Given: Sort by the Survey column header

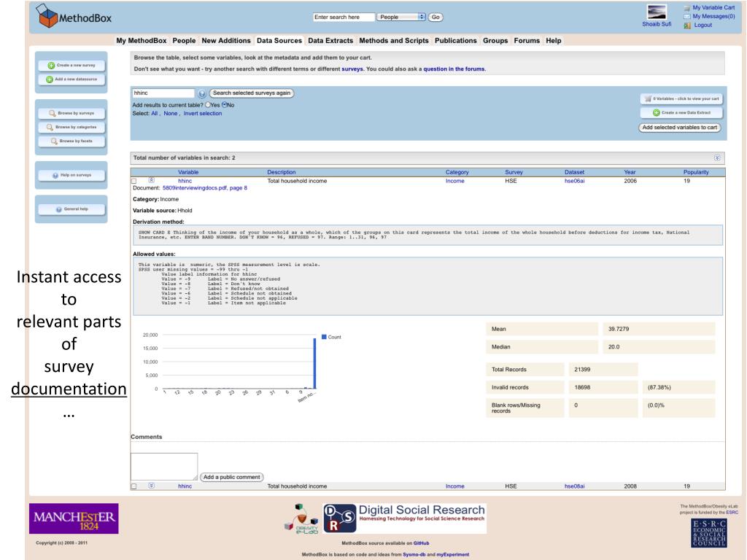Looking at the screenshot, I should pos(514,172).
